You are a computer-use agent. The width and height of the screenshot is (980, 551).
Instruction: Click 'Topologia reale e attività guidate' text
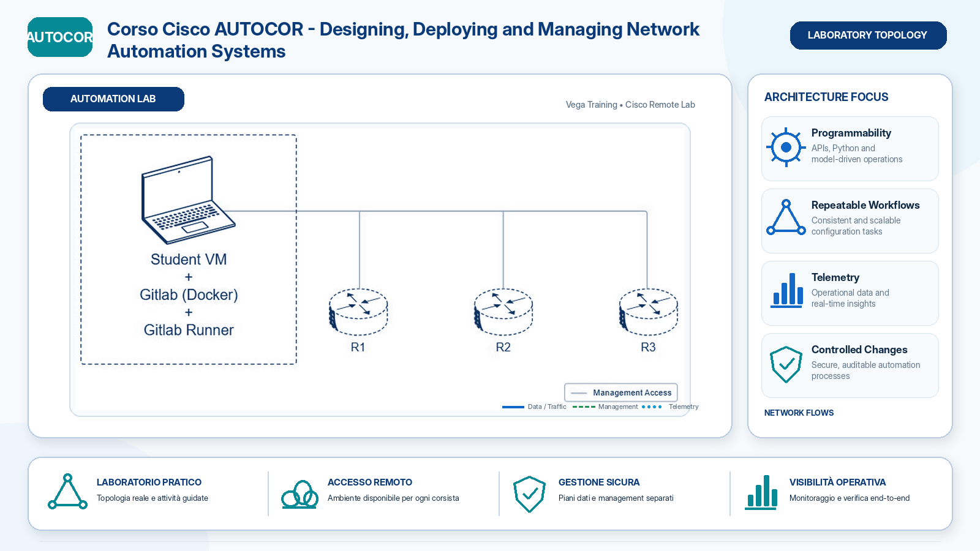pos(153,498)
